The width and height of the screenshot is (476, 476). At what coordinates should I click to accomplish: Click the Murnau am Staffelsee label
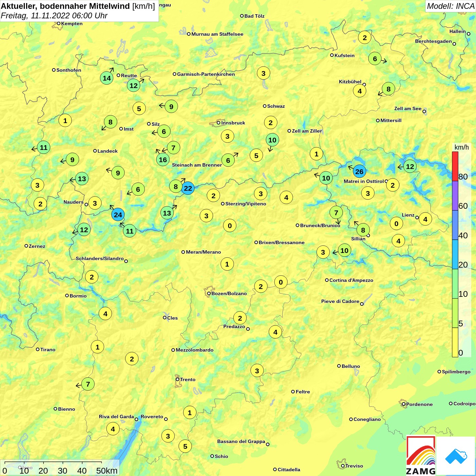click(x=217, y=34)
